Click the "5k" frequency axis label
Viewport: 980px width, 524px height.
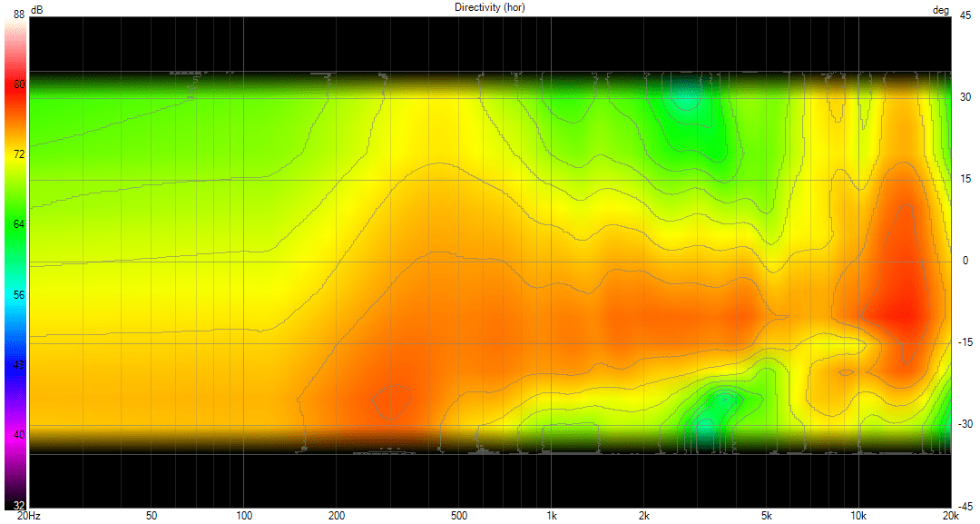[x=766, y=516]
